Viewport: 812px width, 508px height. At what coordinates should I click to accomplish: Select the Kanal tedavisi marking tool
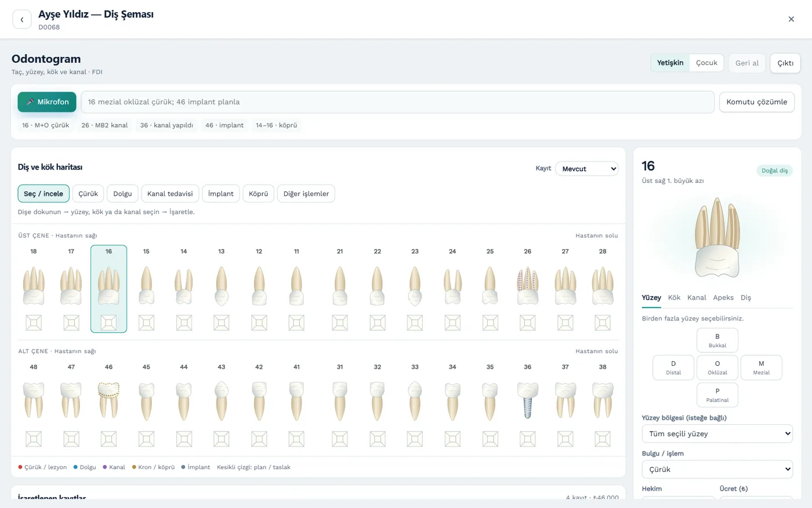click(170, 194)
